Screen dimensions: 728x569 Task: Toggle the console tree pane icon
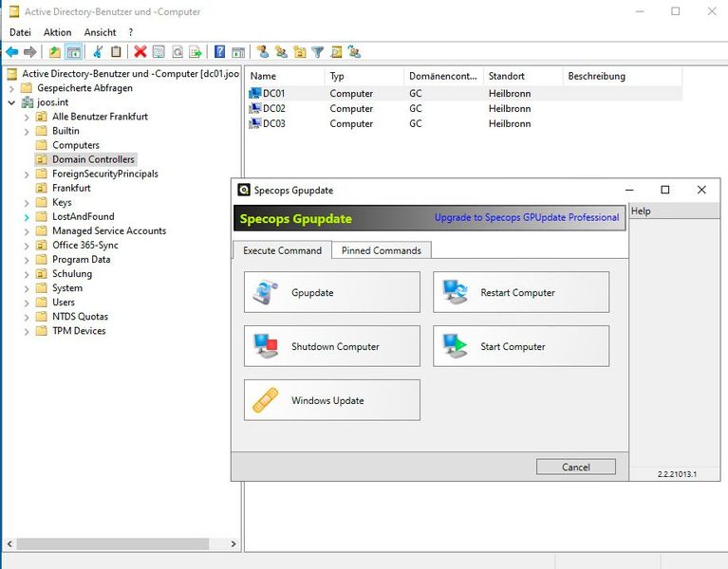(x=74, y=52)
